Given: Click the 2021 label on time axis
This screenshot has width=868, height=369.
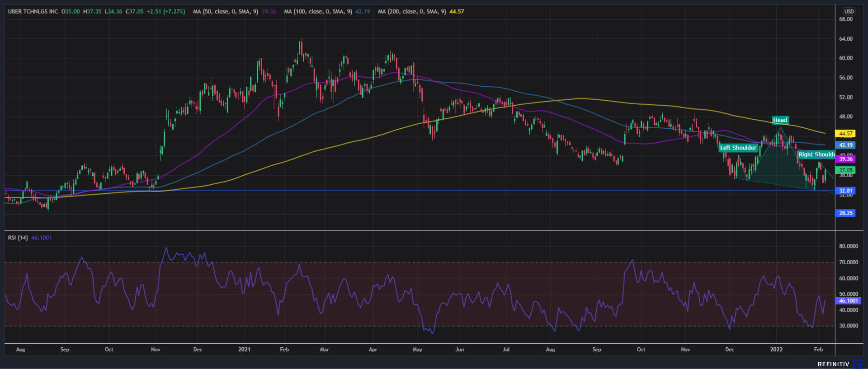Looking at the screenshot, I should (x=244, y=350).
